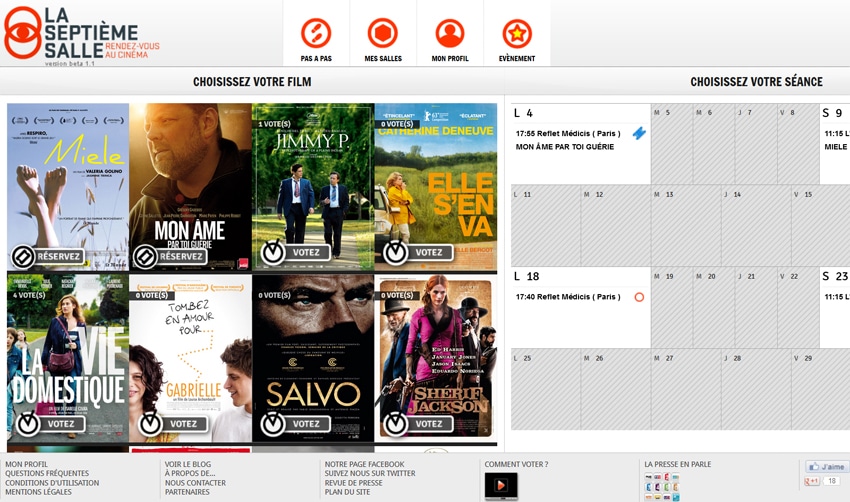Open the Nous Contacter footer link
The height and width of the screenshot is (502, 850).
[x=196, y=483]
